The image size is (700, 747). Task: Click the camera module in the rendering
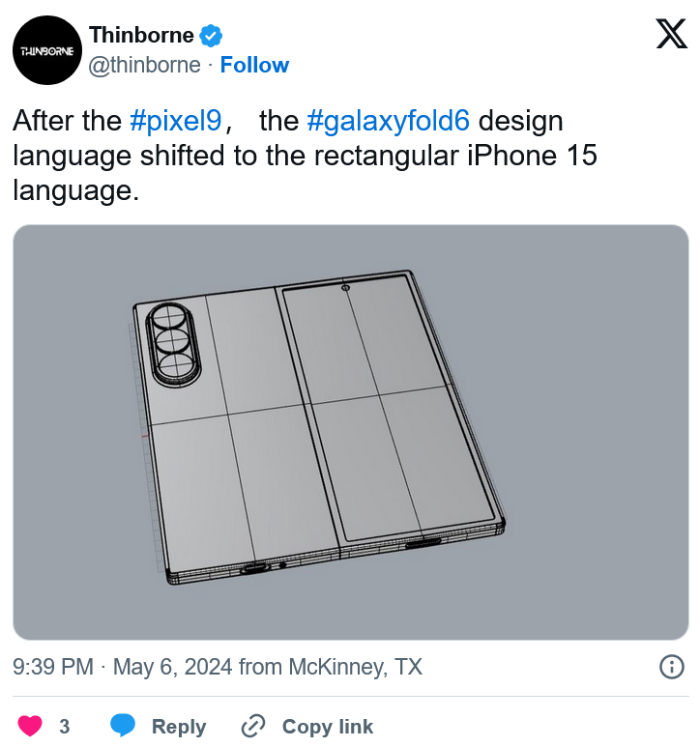(x=173, y=343)
